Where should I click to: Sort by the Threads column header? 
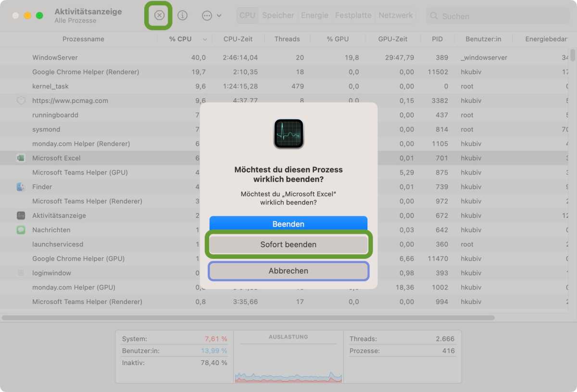[x=287, y=39]
